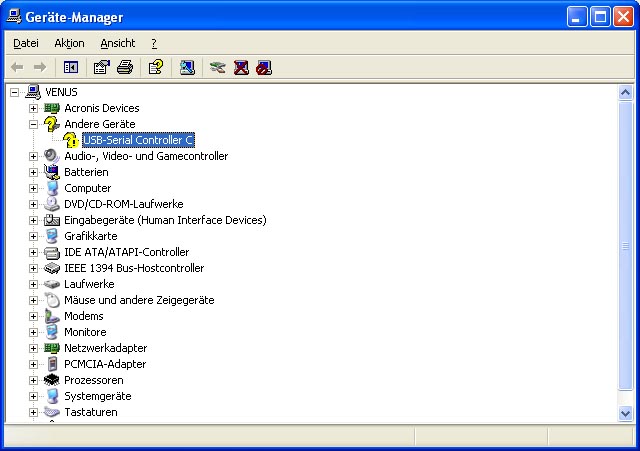Viewport: 640px width, 451px height.
Task: Click the IEEE 1394 controller icon
Action: point(52,268)
